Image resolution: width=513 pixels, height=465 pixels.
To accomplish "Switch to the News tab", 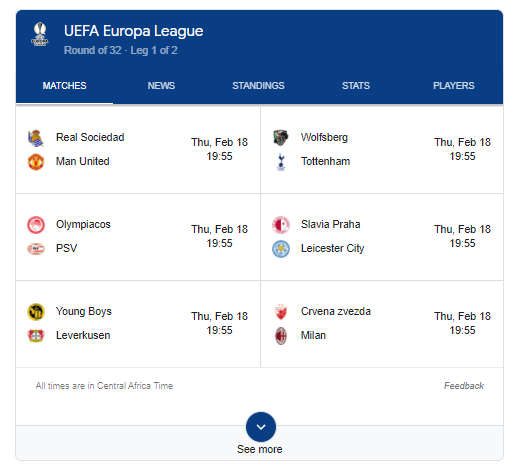I will (161, 86).
